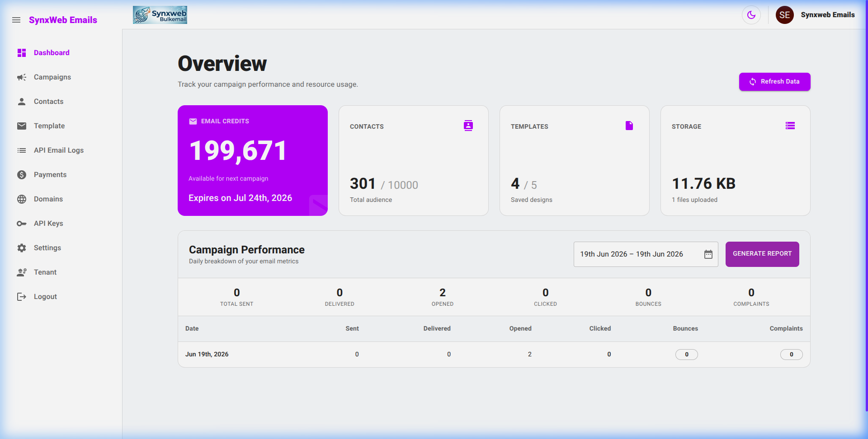Click the Payments dollar icon
868x439 pixels.
coord(22,175)
